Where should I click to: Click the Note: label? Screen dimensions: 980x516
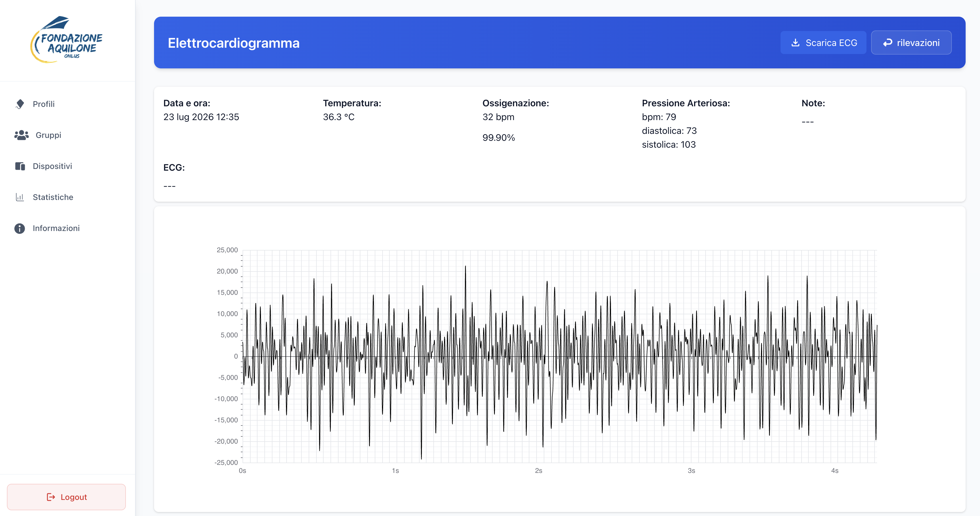coord(813,103)
